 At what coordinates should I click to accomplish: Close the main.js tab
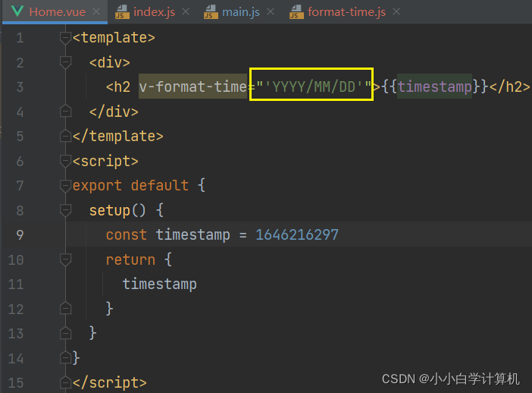[x=271, y=12]
